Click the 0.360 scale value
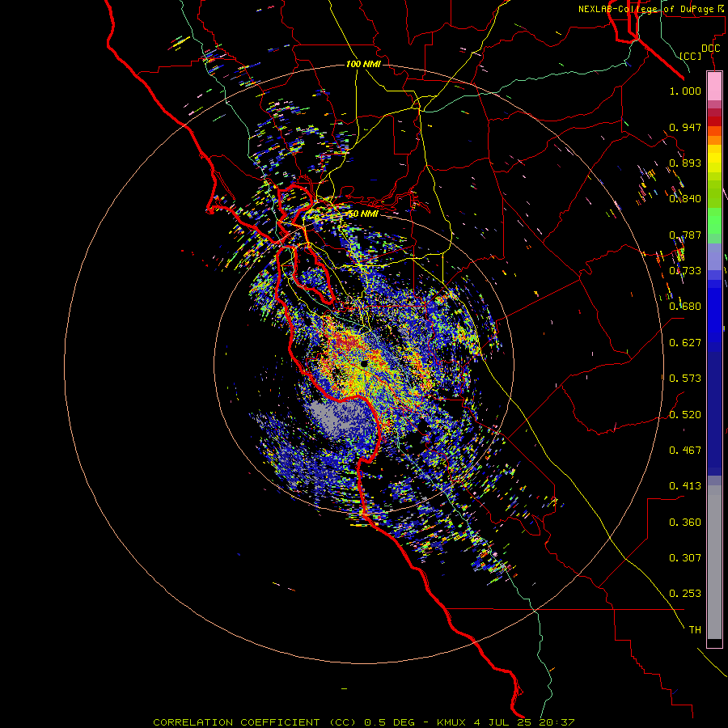The image size is (728, 728). [685, 523]
